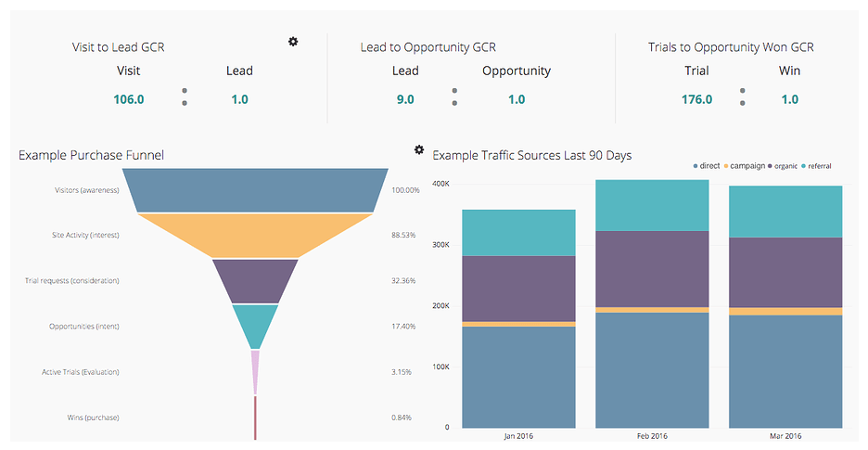Select the Visitors (awareness) label
Image resolution: width=868 pixels, height=450 pixels.
click(87, 190)
